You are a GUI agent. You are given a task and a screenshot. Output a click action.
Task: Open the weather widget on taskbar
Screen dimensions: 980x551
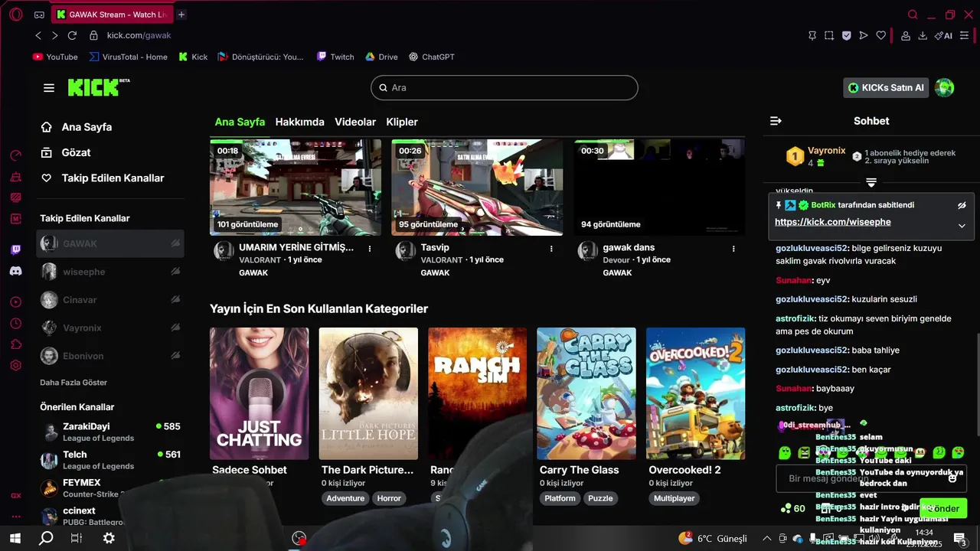pyautogui.click(x=713, y=538)
